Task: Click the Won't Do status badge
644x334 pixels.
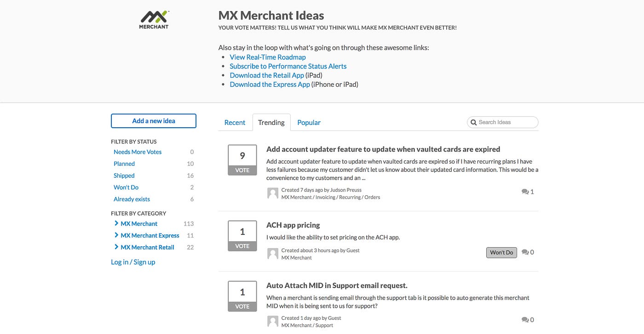Action: coord(501,252)
